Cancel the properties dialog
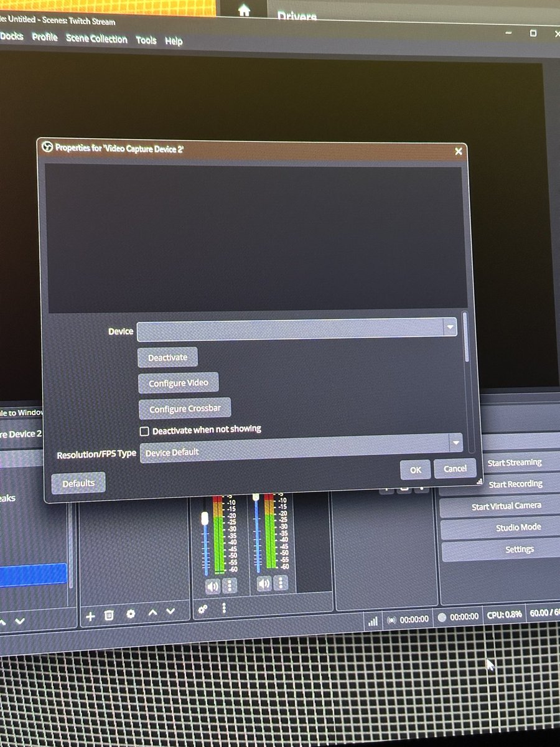The image size is (560, 747). tap(455, 469)
